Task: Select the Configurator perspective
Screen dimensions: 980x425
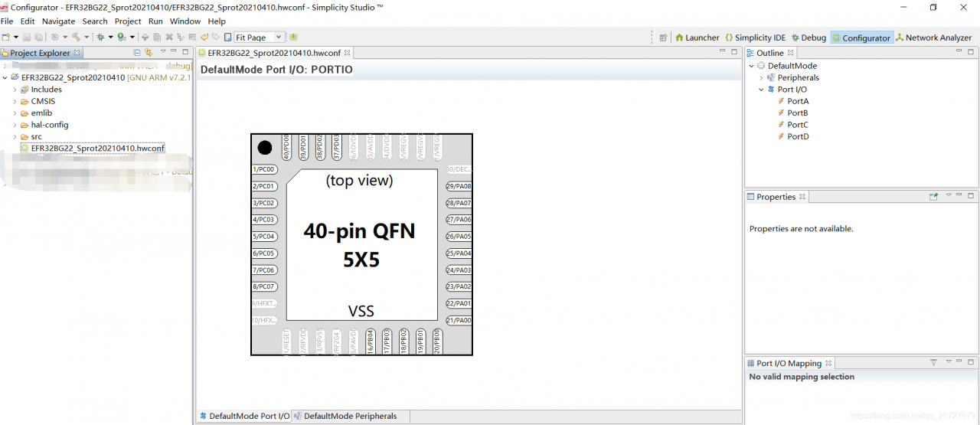Action: pos(861,38)
